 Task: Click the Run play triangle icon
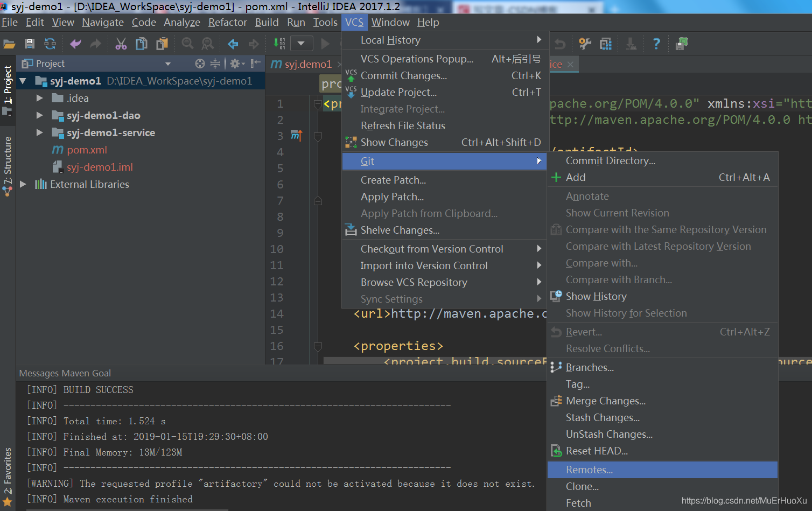325,44
